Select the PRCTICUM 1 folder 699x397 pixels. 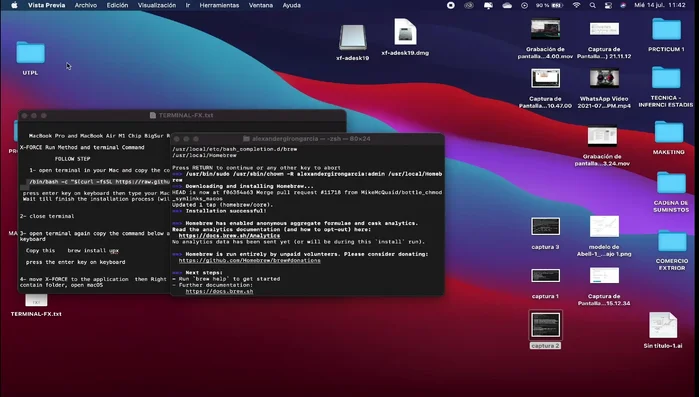[666, 29]
